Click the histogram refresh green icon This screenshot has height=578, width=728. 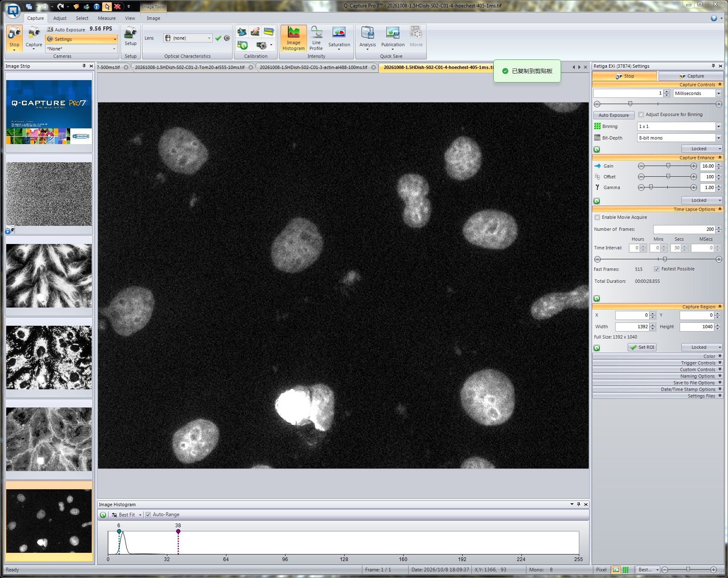103,515
